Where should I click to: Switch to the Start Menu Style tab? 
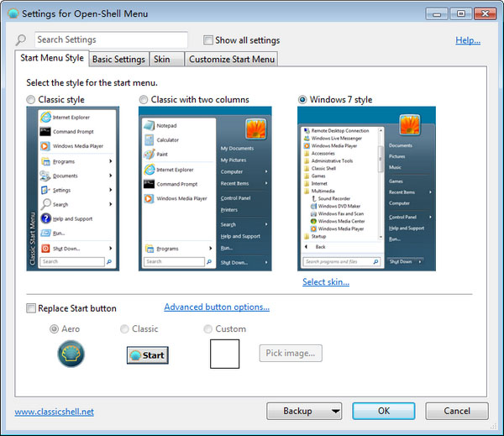[x=52, y=58]
